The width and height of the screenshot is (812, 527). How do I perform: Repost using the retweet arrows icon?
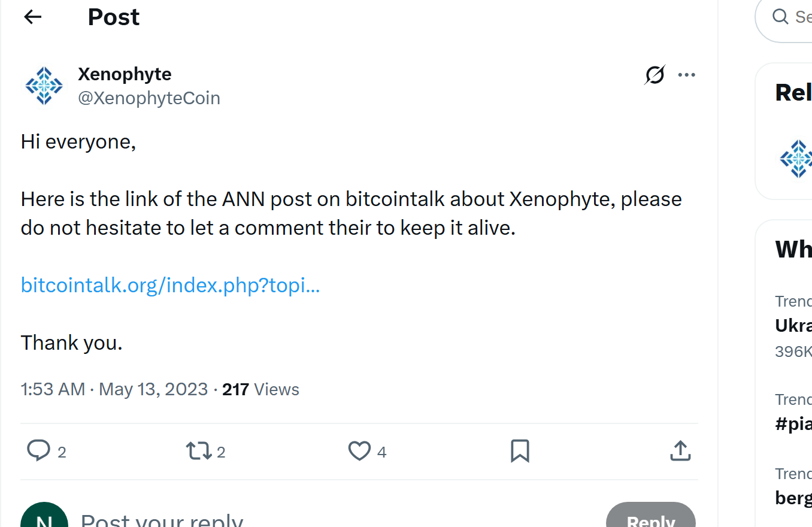[x=199, y=450]
